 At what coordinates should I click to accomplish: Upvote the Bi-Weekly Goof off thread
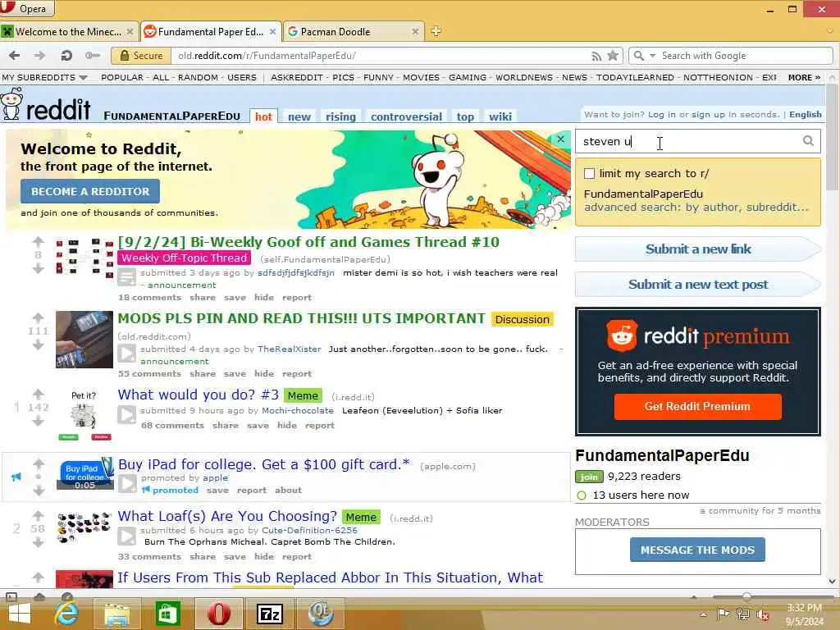38,242
